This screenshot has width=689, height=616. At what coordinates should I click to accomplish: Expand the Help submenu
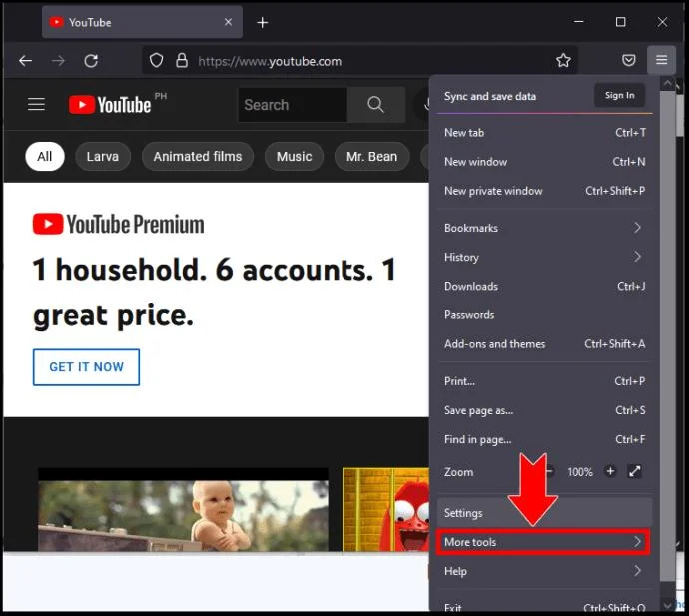pos(544,571)
